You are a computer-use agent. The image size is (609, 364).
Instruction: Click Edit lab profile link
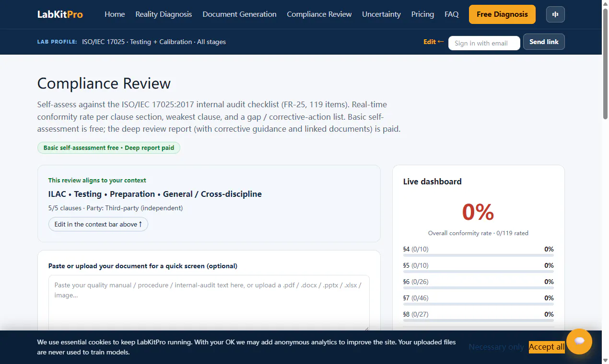433,42
